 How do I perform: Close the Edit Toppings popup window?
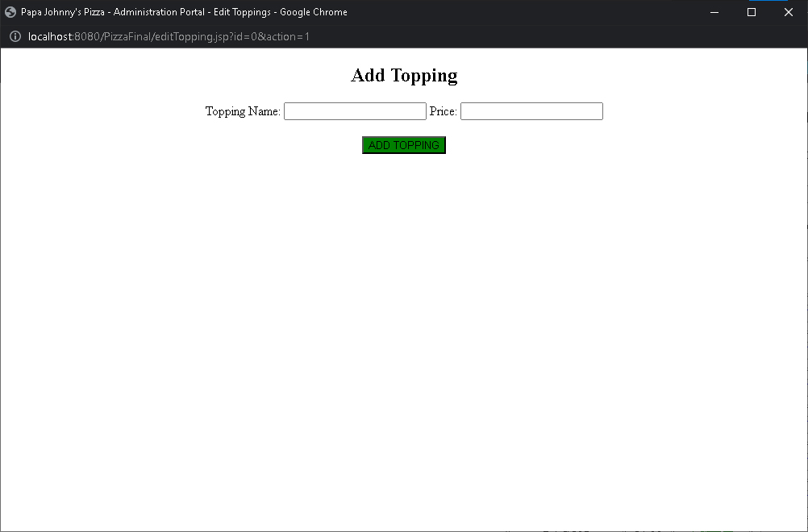tap(789, 12)
